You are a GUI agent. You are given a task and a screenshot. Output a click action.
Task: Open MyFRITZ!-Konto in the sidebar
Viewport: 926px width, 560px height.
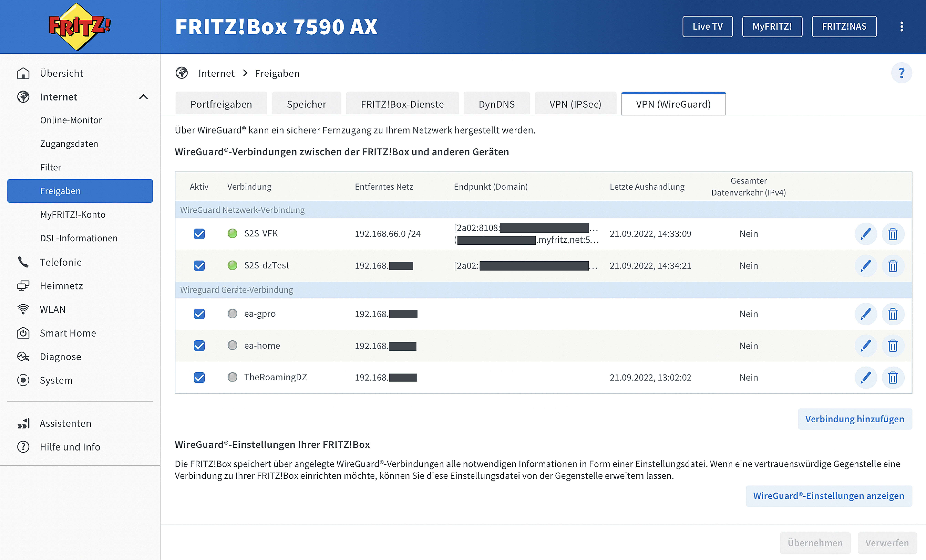[73, 214]
